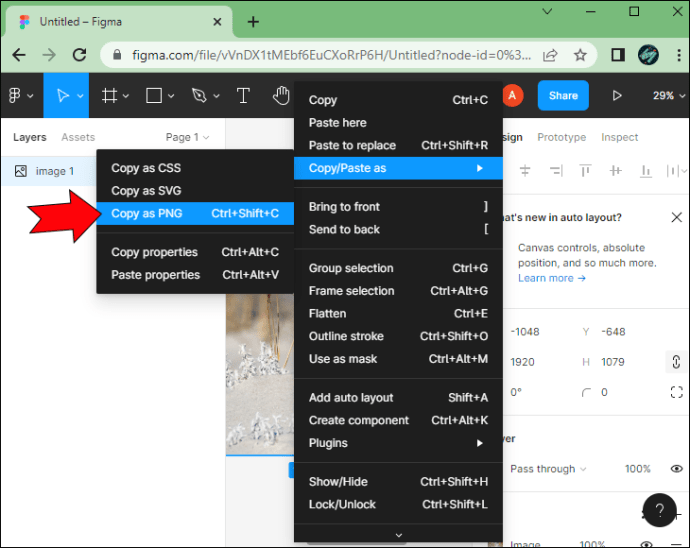Click the Present play button

pos(617,96)
